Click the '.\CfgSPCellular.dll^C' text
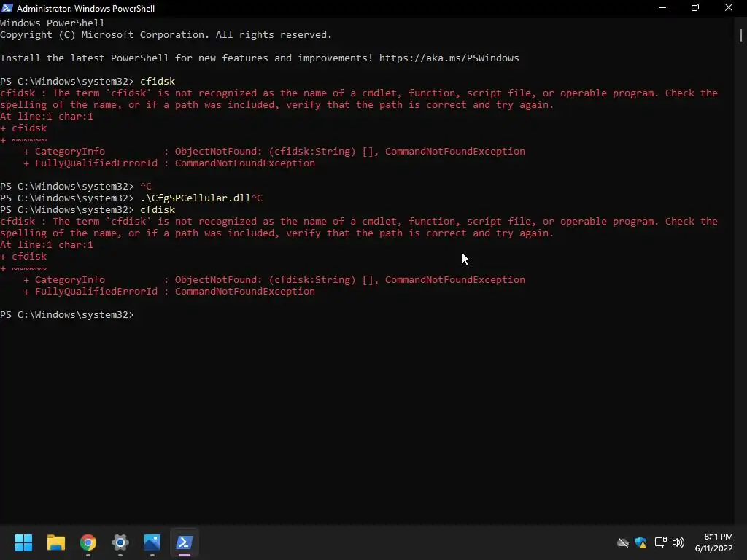 [x=201, y=198]
